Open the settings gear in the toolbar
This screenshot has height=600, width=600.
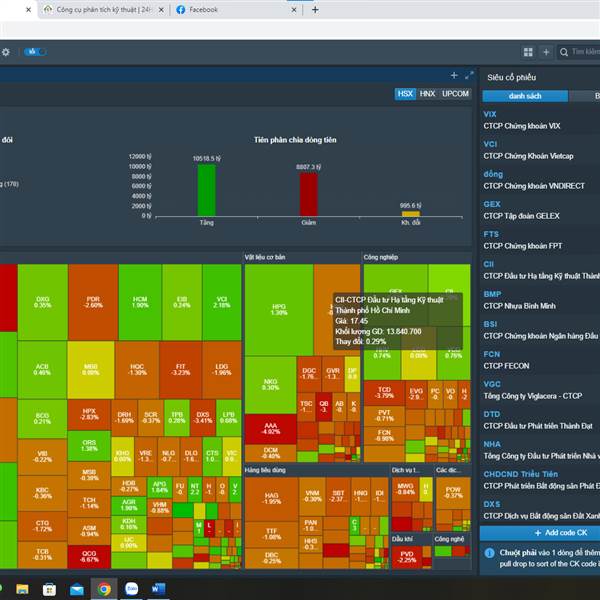point(5,52)
